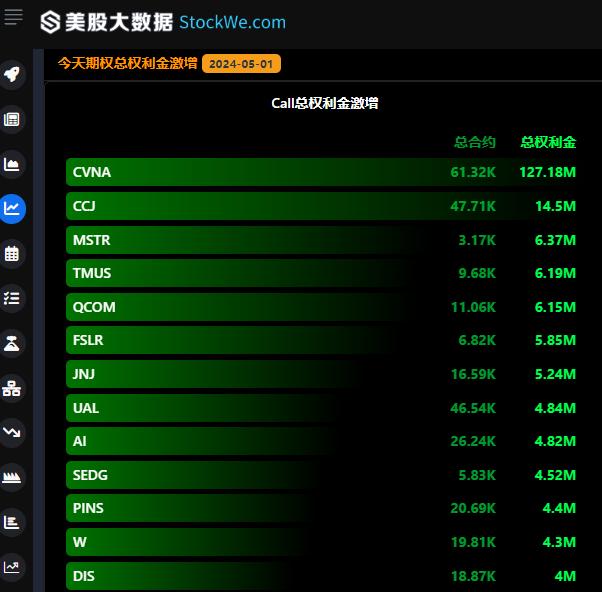The image size is (602, 592).
Task: Select the FSLR row
Action: pyautogui.click(x=321, y=340)
